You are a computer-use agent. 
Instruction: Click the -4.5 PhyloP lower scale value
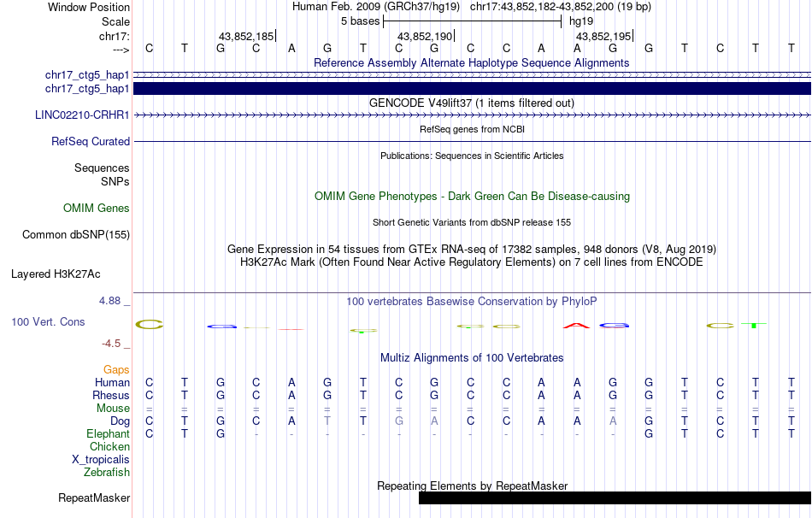(x=111, y=344)
